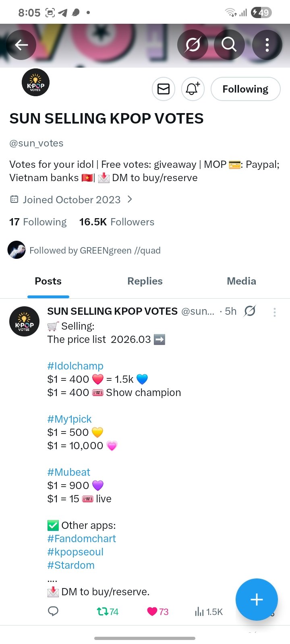This screenshot has height=644, width=290.
Task: Open the #Idolchamp hashtag
Action: (x=75, y=366)
